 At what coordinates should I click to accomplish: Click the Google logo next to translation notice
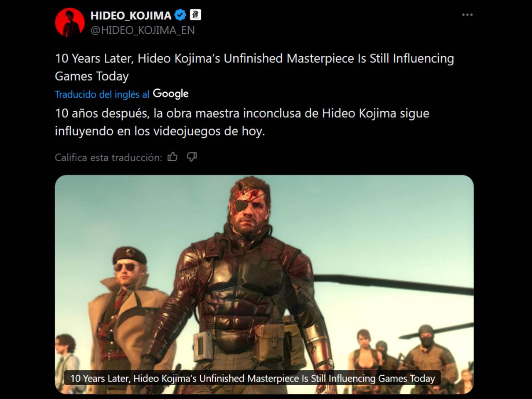pos(171,94)
